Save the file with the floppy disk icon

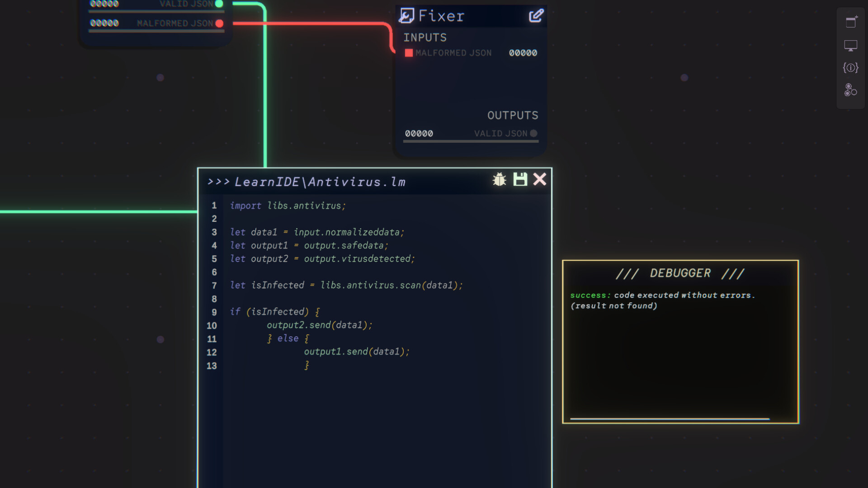[x=520, y=179]
